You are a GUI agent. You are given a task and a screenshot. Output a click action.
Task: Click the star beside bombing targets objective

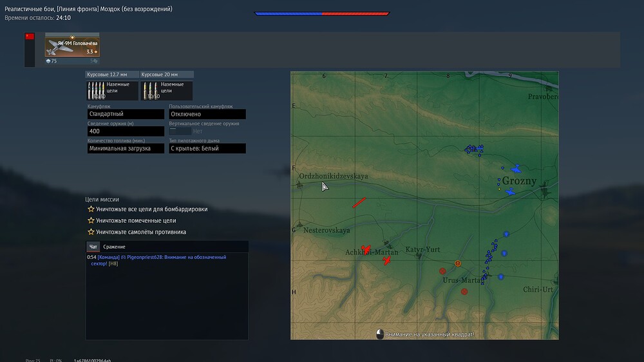pyautogui.click(x=91, y=209)
